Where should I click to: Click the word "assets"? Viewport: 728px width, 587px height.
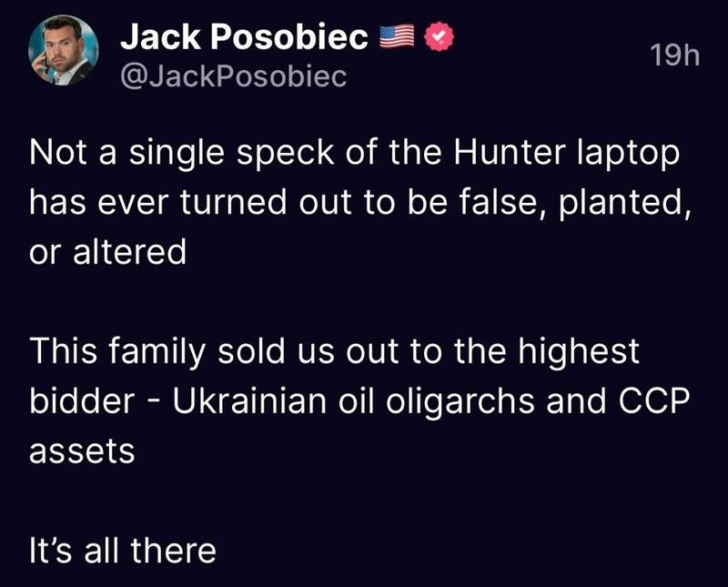point(82,451)
